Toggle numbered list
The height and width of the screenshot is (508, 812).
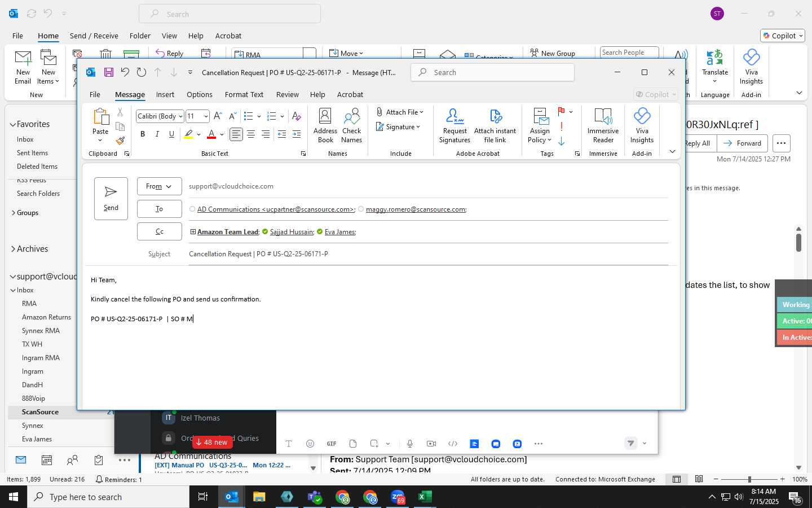(x=271, y=116)
